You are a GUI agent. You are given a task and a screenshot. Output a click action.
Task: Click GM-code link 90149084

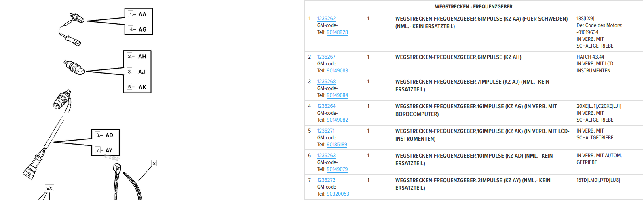(337, 95)
